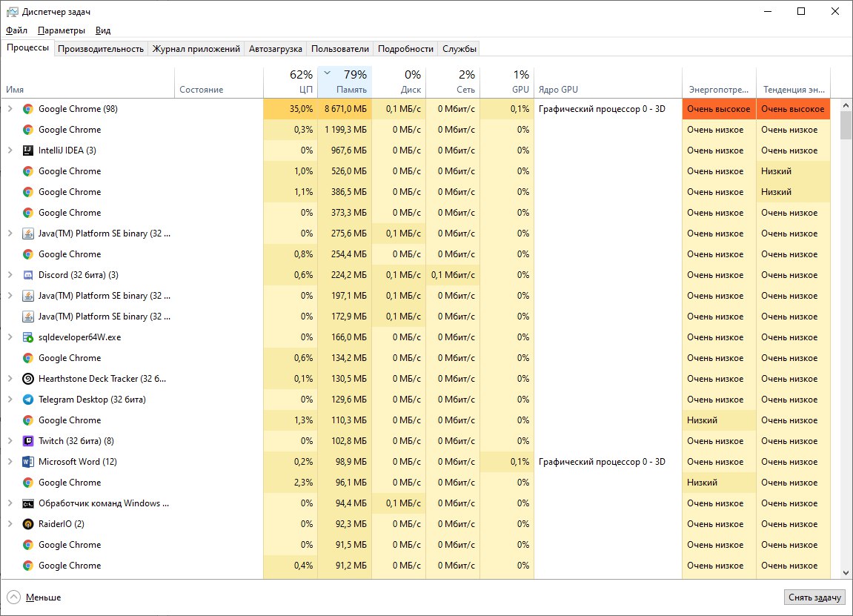Image resolution: width=853 pixels, height=616 pixels.
Task: Click Chrome icon in the 1 199,3 МБ row
Action: [27, 130]
